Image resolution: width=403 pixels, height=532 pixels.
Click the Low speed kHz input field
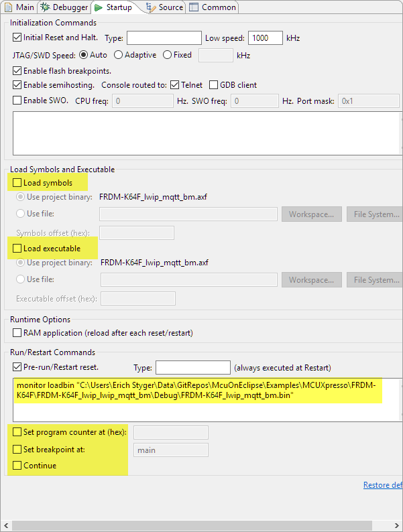click(x=265, y=38)
